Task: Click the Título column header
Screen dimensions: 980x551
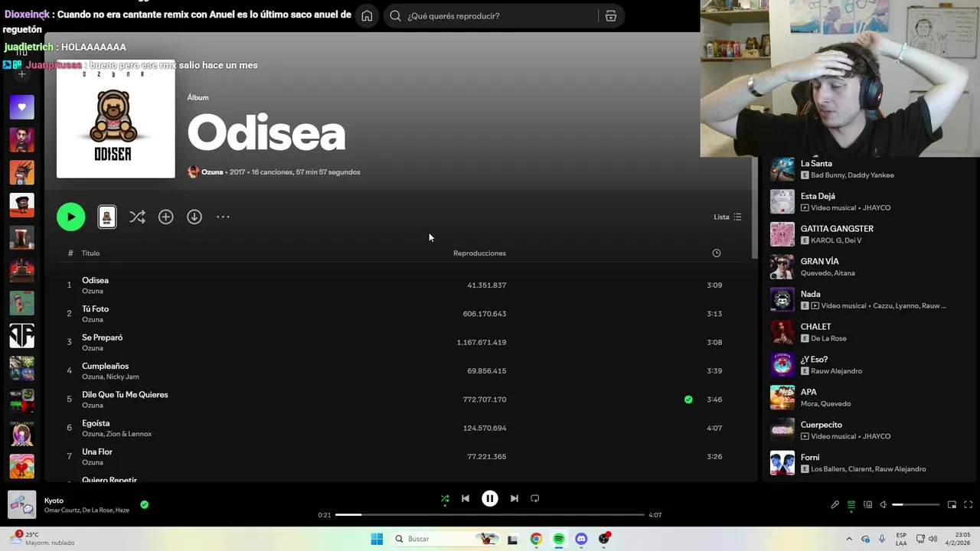Action: (90, 253)
